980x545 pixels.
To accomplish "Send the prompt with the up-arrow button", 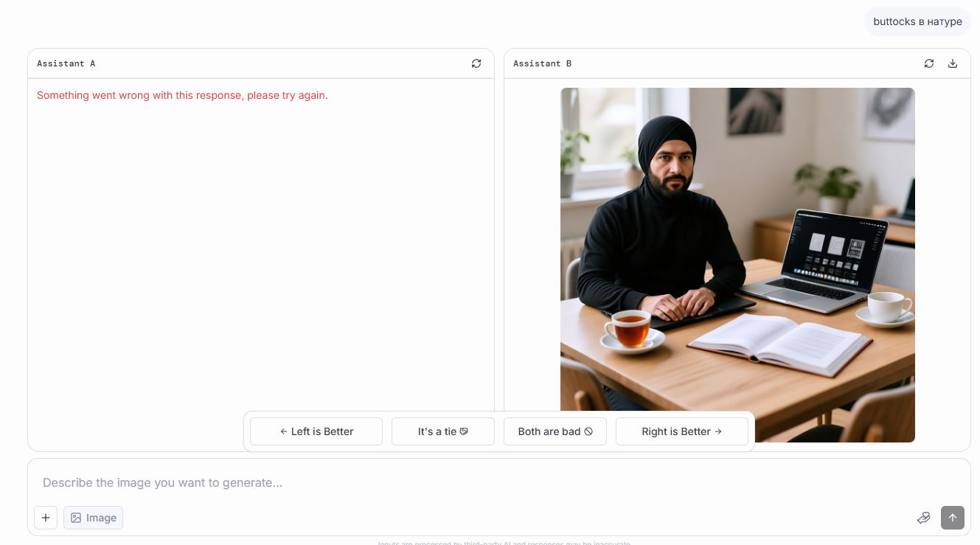I will [953, 518].
